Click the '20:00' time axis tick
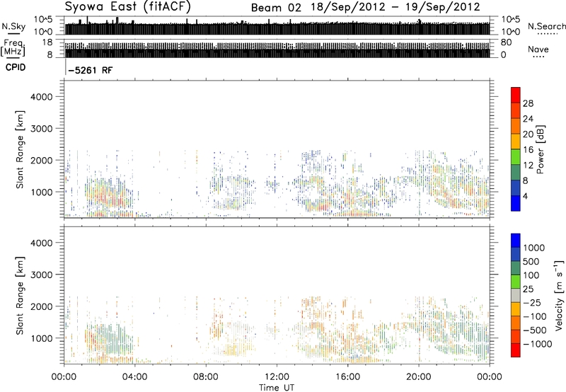 (418, 377)
